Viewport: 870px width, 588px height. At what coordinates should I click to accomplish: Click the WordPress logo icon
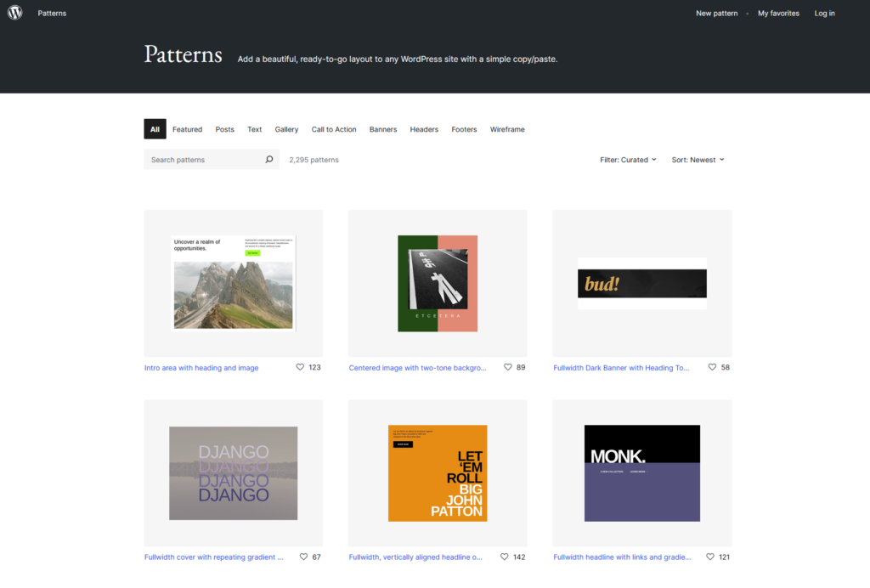(x=15, y=12)
